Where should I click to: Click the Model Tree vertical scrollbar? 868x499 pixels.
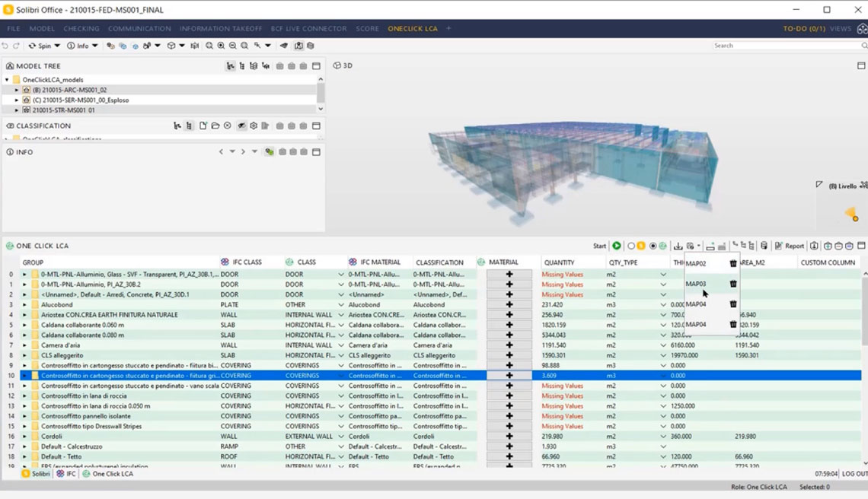(321, 94)
